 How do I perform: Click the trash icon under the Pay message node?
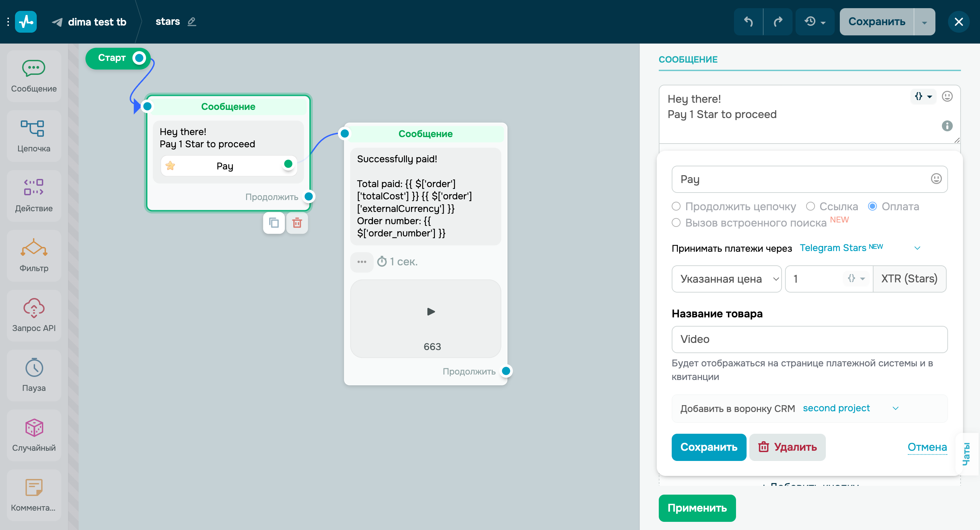point(297,223)
